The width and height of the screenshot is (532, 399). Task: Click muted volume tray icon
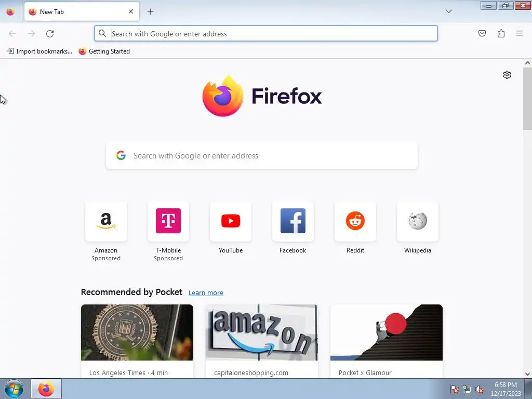pyautogui.click(x=480, y=389)
